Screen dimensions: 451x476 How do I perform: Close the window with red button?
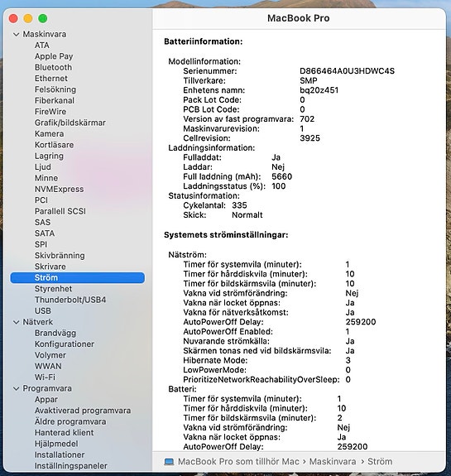tap(13, 18)
